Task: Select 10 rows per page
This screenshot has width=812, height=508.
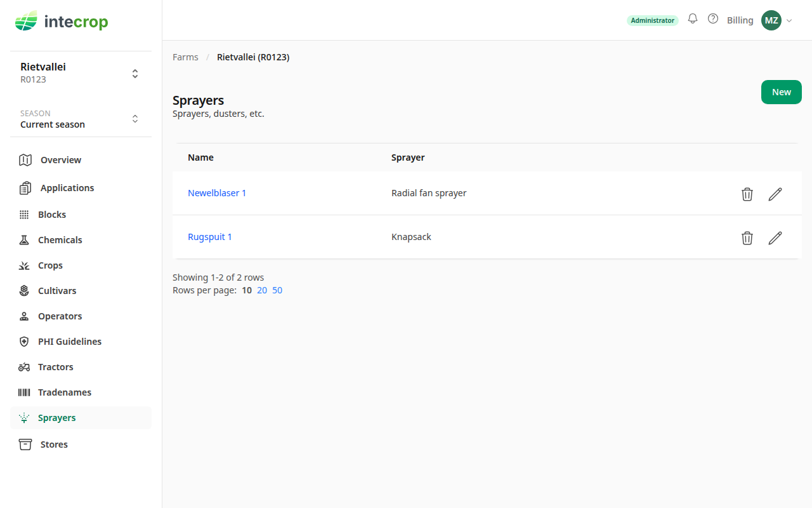Action: [247, 290]
